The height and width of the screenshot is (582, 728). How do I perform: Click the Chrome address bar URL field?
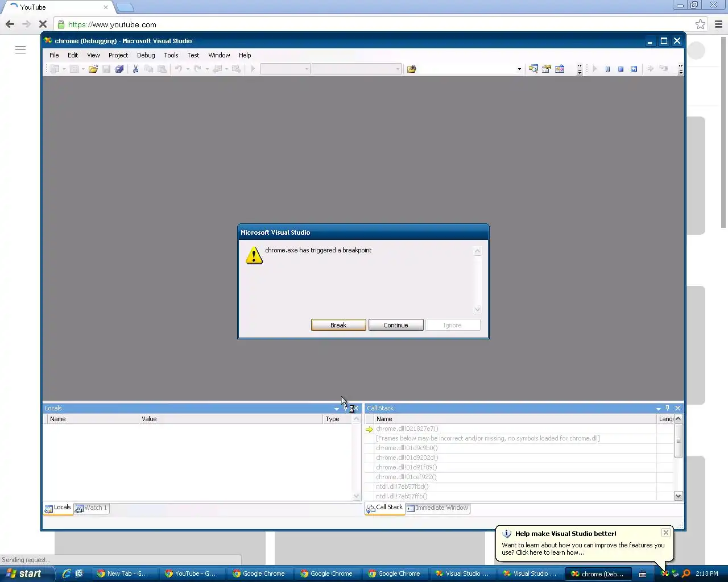[x=375, y=24]
